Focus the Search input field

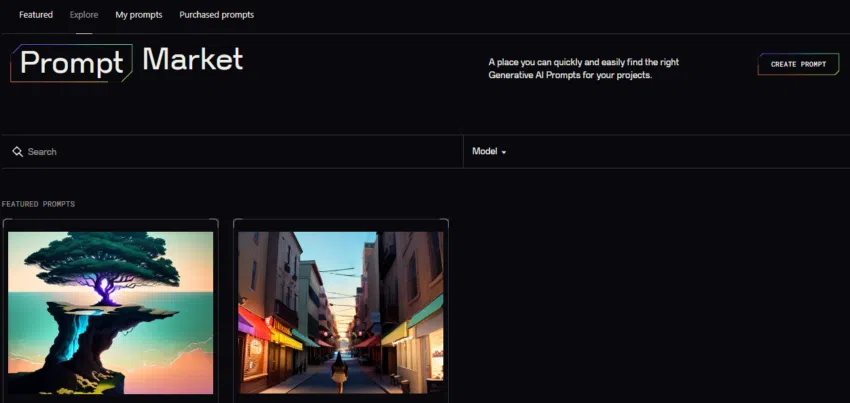(232, 151)
